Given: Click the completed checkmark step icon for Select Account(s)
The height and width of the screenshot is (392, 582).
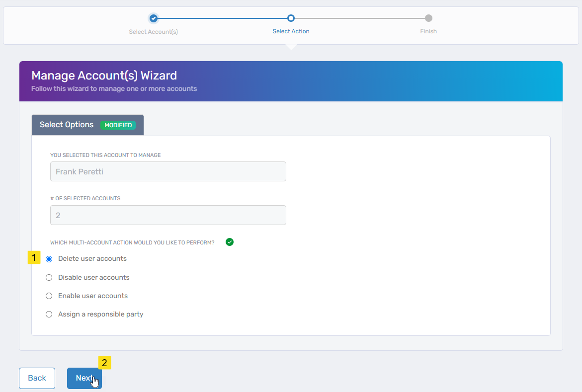Looking at the screenshot, I should (x=154, y=18).
